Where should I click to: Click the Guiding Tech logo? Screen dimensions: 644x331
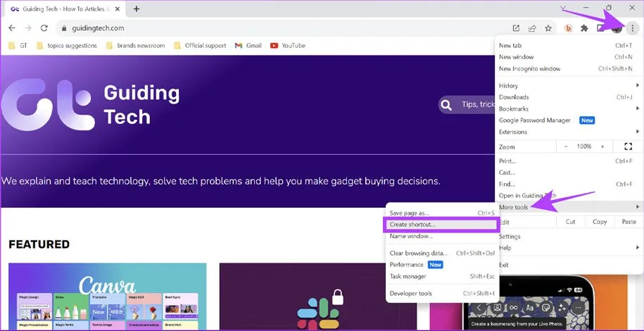[90, 104]
